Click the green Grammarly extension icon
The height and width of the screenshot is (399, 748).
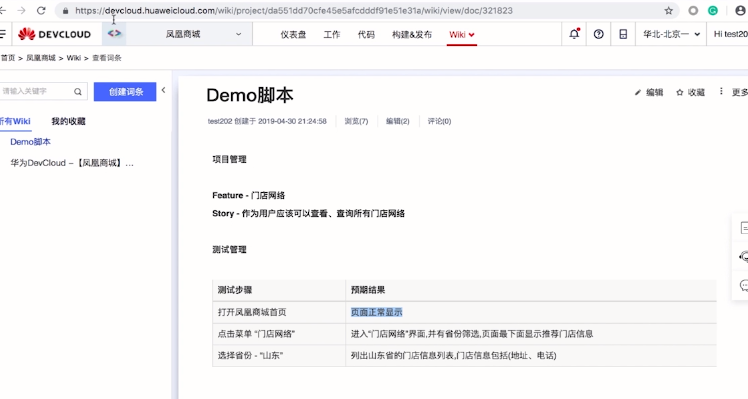point(713,10)
